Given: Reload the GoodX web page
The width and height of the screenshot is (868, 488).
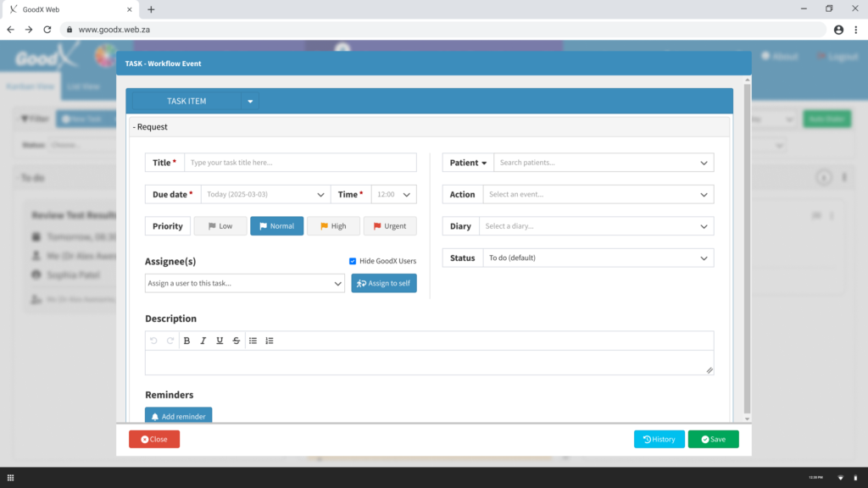Looking at the screenshot, I should pyautogui.click(x=47, y=30).
